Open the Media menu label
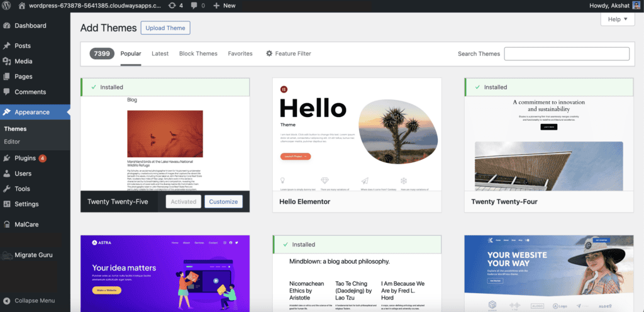Viewport: 644px width, 312px height. [x=23, y=61]
